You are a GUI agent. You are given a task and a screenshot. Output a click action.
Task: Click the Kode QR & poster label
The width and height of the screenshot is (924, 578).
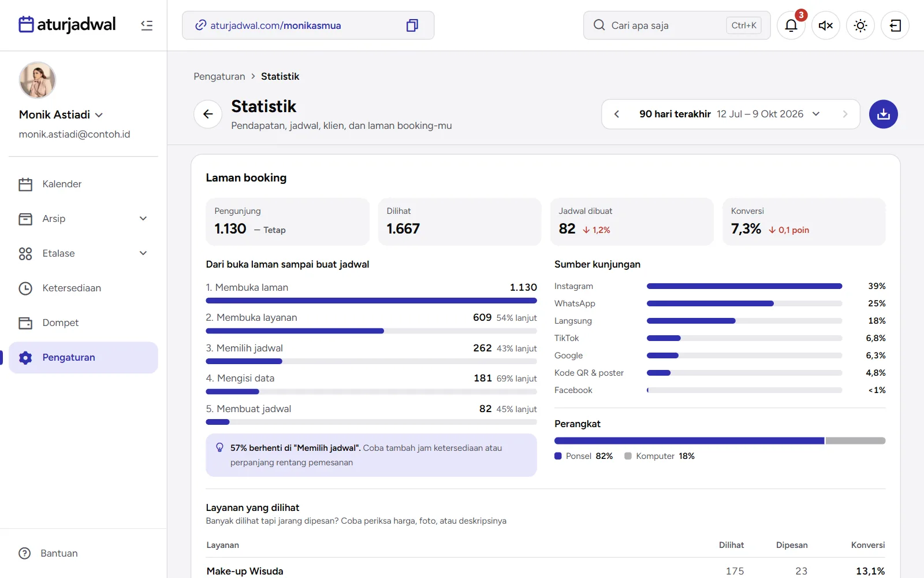(589, 373)
